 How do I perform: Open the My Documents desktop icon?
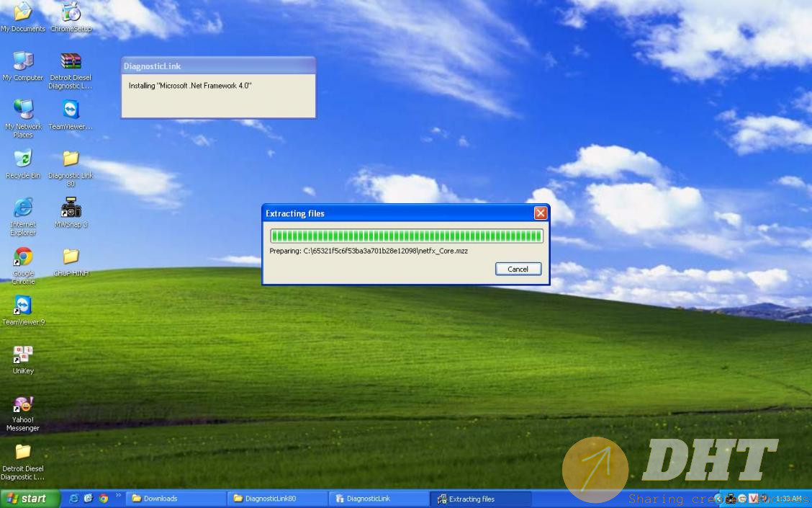pos(23,13)
